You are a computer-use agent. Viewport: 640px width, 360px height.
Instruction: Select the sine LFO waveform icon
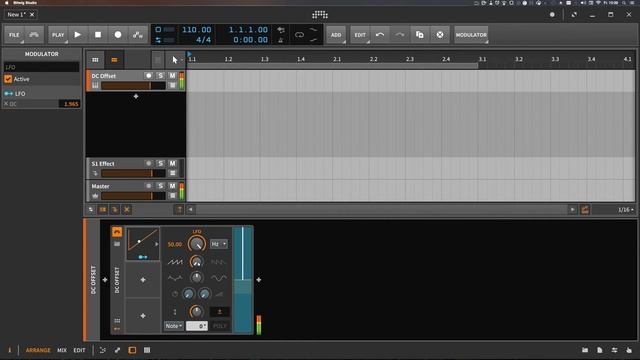[x=219, y=278]
